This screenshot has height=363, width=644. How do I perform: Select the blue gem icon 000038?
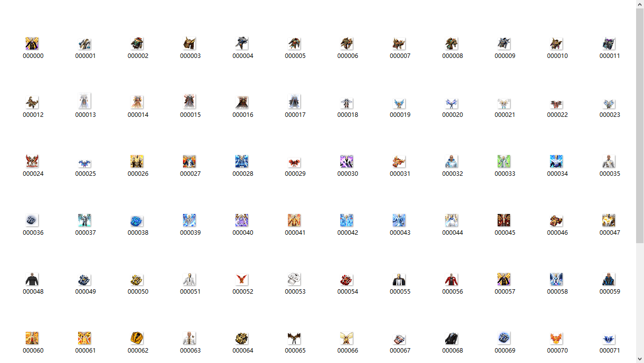coord(138,221)
